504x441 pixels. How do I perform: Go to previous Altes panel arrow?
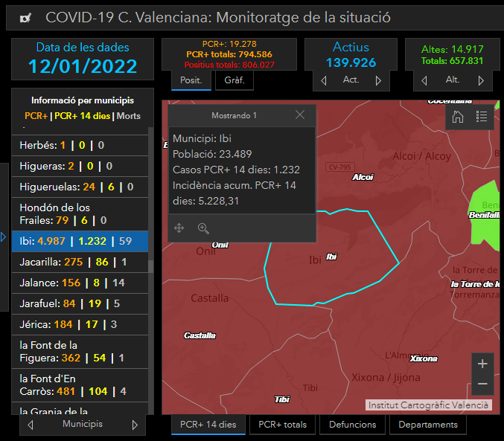coord(424,80)
